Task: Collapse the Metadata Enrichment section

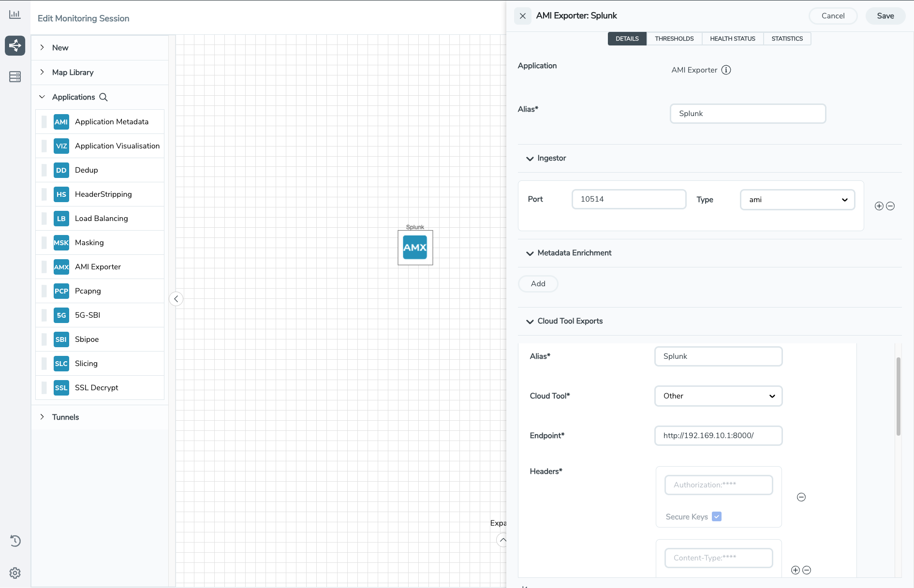Action: (x=530, y=253)
